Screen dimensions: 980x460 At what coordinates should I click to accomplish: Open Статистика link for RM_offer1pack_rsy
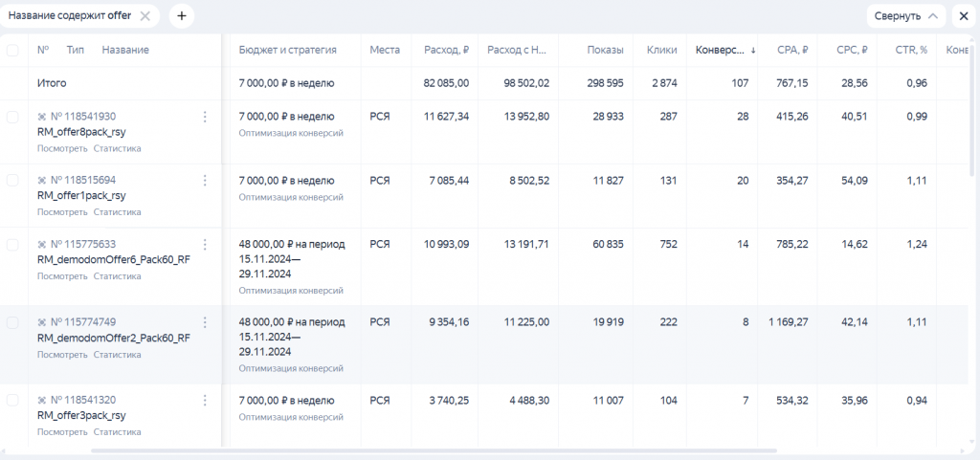(117, 212)
